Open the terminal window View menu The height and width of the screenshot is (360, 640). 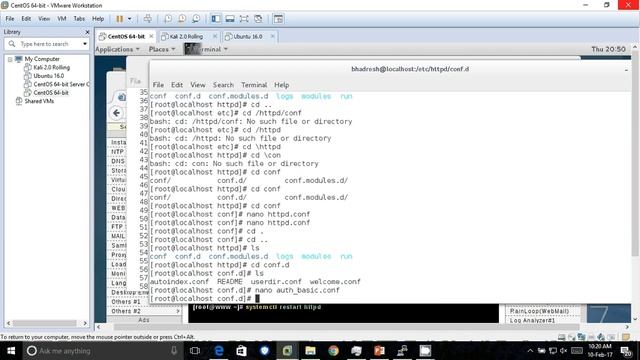point(198,85)
